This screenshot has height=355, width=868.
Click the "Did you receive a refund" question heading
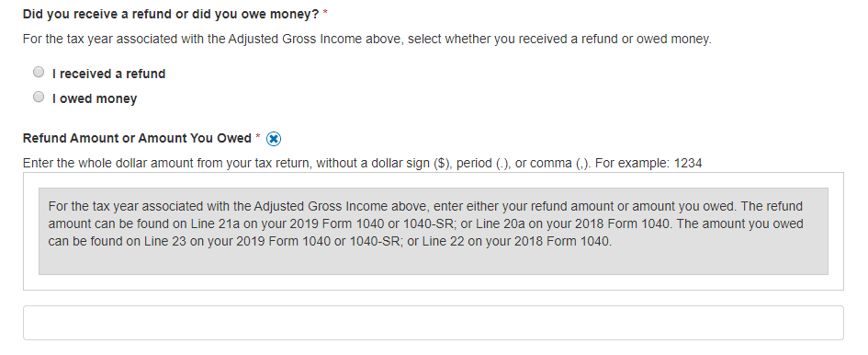171,15
